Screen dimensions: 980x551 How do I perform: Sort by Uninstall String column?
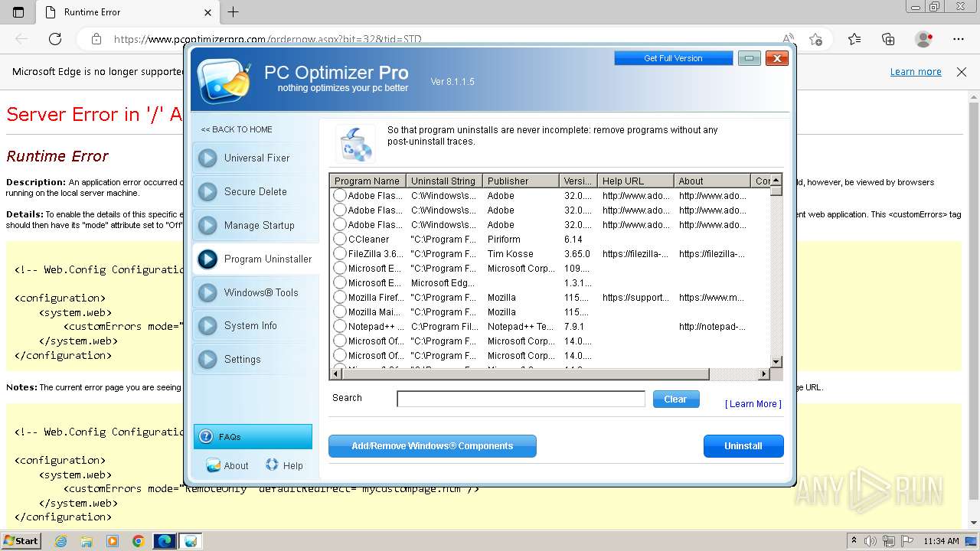[444, 181]
